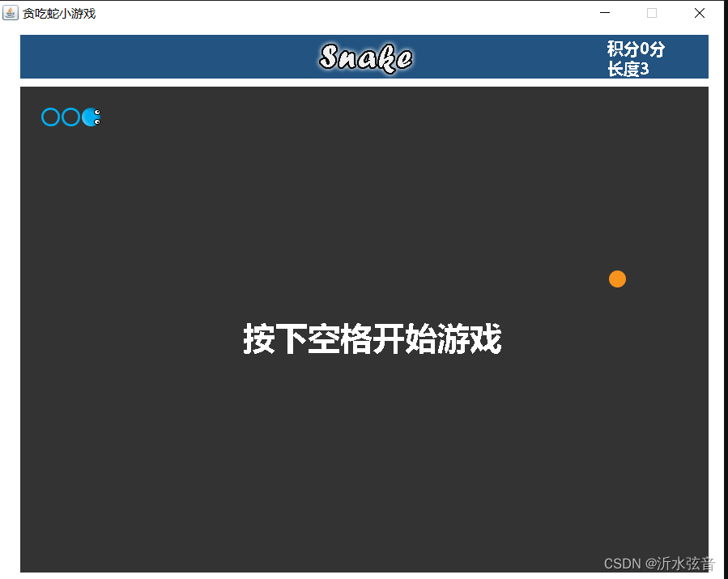This screenshot has height=579, width=728.
Task: Click the second snake body ring
Action: click(70, 117)
